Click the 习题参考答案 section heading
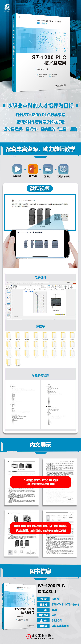The height and width of the screenshot is (644, 81). coord(40,375)
